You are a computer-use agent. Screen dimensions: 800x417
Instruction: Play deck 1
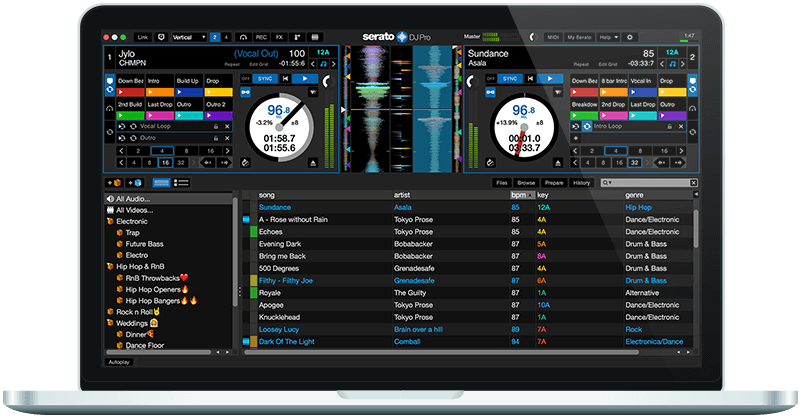[x=306, y=79]
